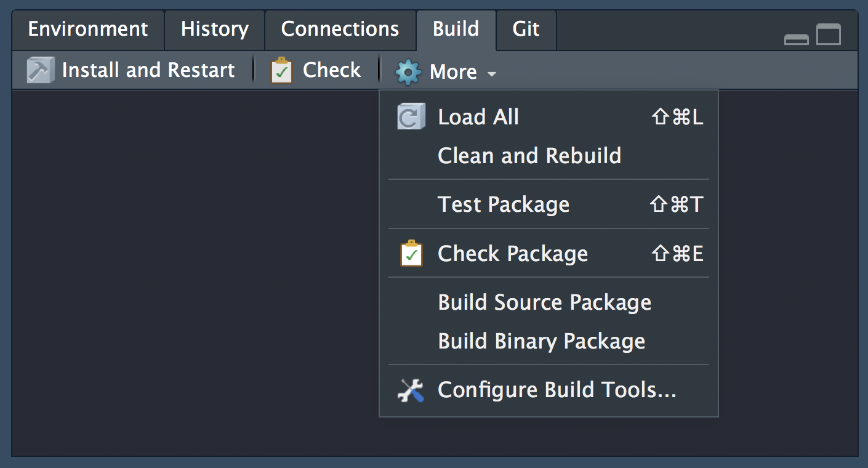868x468 pixels.
Task: Minimize the Build pane
Action: 796,39
